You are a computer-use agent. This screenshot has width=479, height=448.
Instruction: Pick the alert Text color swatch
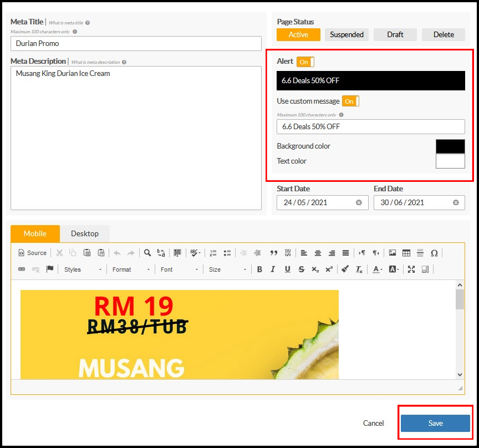(450, 161)
